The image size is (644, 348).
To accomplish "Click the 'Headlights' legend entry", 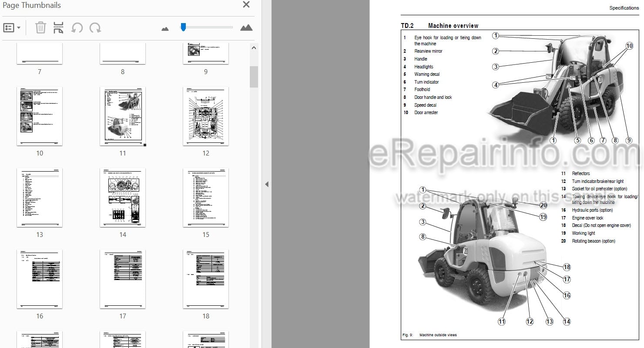I will (x=424, y=67).
